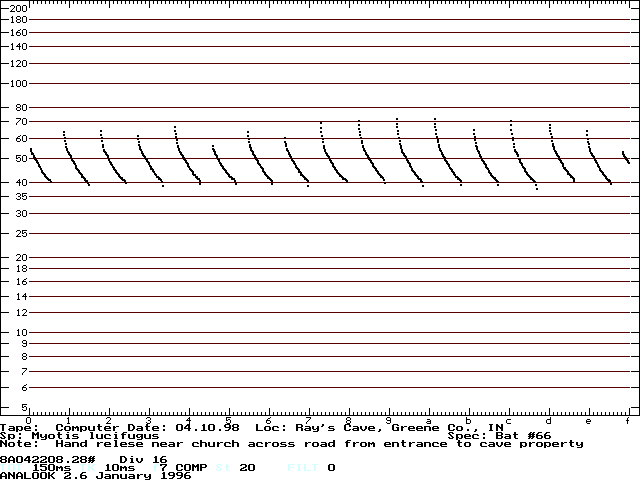640x480 pixels.
Task: Select time axis marker 8
Action: (x=348, y=420)
